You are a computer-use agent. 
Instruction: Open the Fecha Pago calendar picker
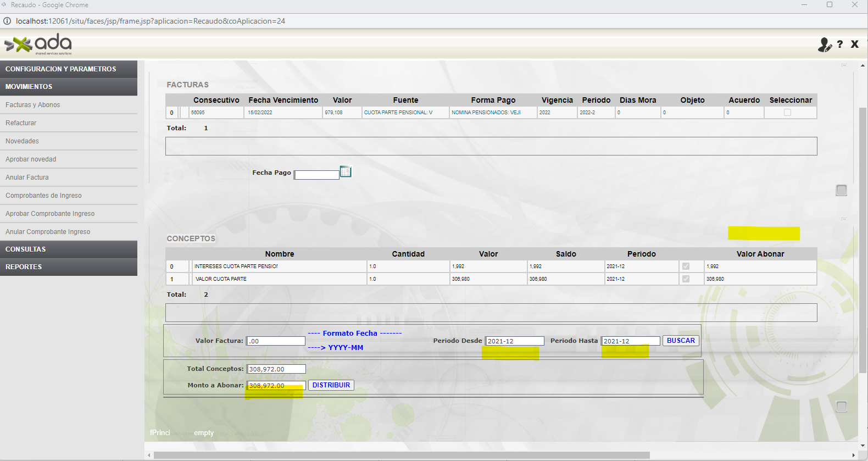pyautogui.click(x=346, y=172)
